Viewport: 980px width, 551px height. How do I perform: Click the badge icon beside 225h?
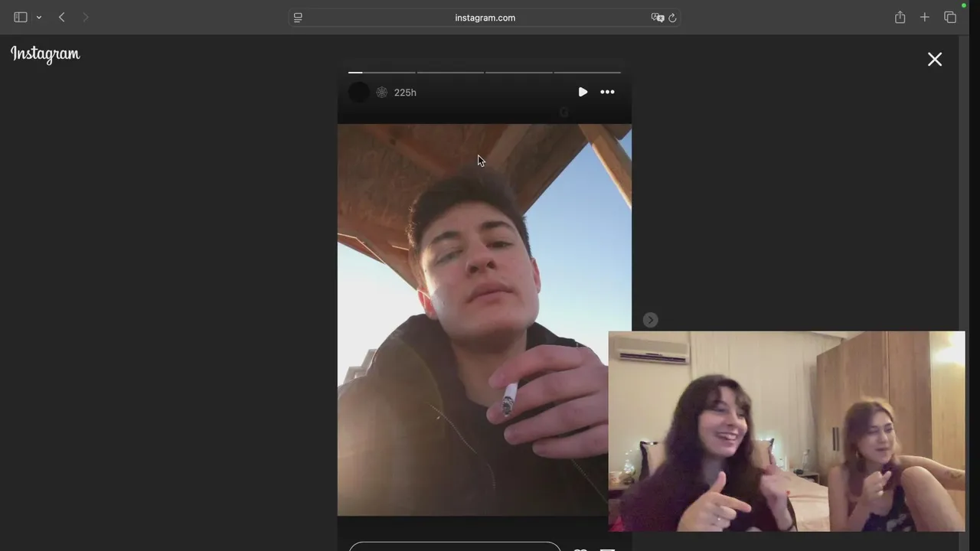(x=382, y=92)
